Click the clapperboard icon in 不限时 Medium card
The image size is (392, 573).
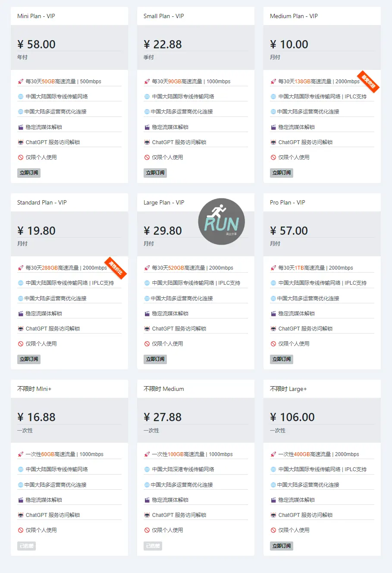point(147,500)
